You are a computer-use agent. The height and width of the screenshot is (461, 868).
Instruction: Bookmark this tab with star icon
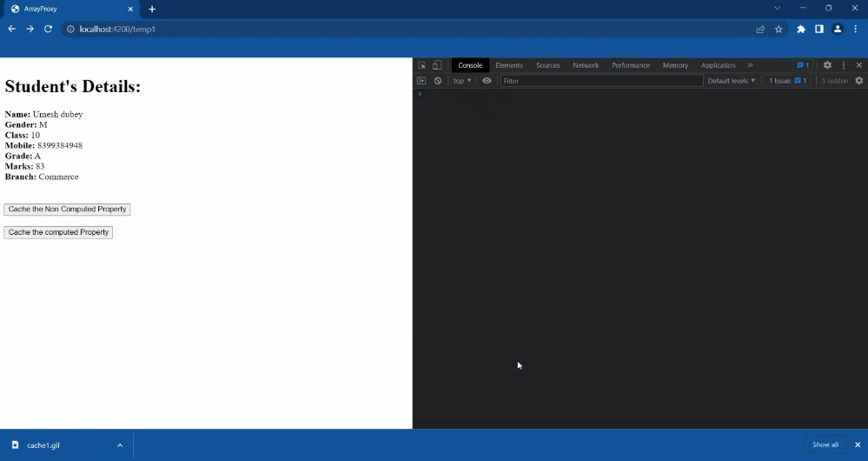coord(779,30)
